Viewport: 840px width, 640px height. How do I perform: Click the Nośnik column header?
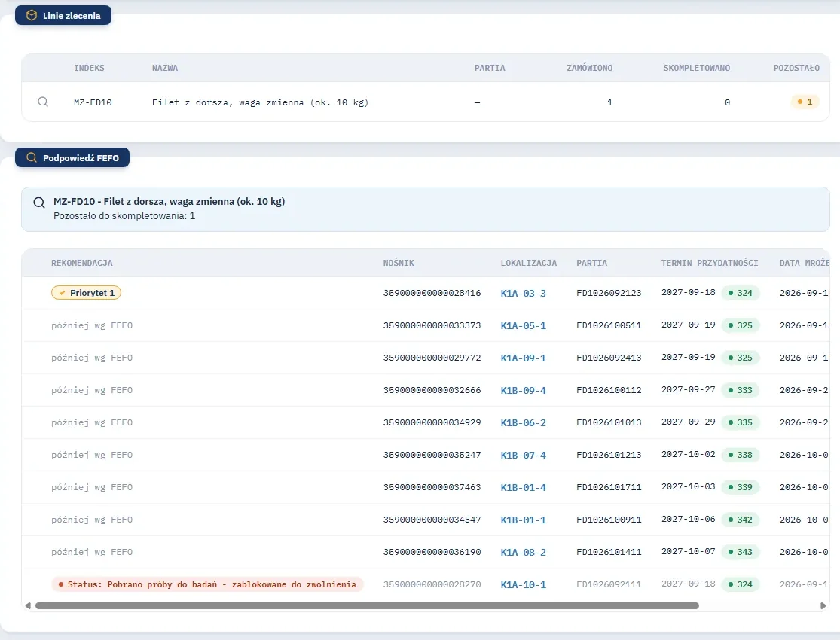pos(399,263)
